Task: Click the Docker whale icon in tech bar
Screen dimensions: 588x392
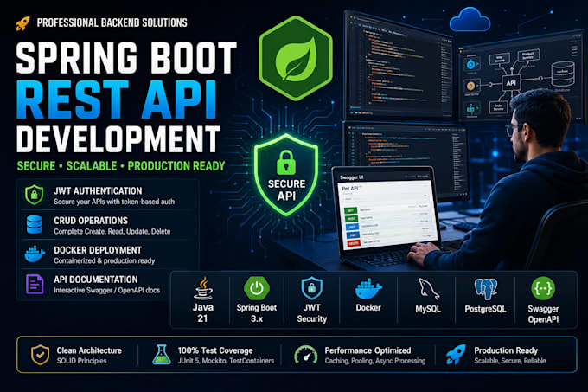Action: pos(368,289)
